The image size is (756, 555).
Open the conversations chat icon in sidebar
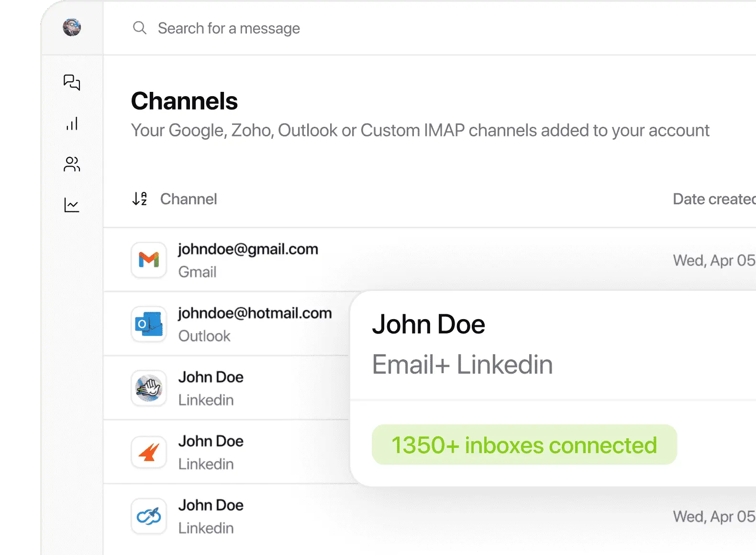(x=72, y=82)
